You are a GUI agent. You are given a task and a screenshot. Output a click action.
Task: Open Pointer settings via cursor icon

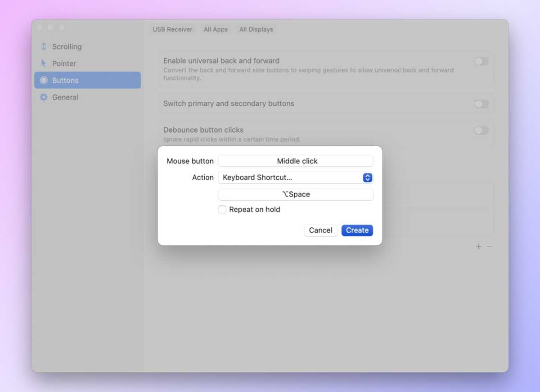click(43, 63)
